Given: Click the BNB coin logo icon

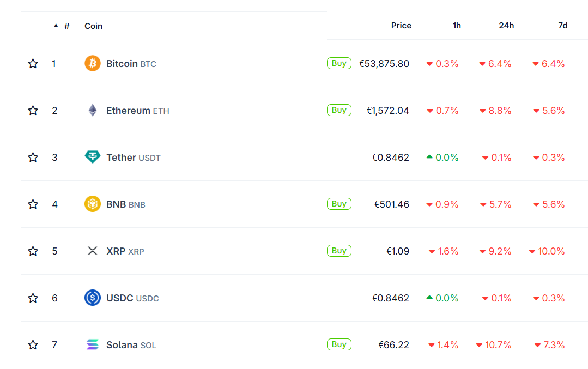Looking at the screenshot, I should coord(93,204).
